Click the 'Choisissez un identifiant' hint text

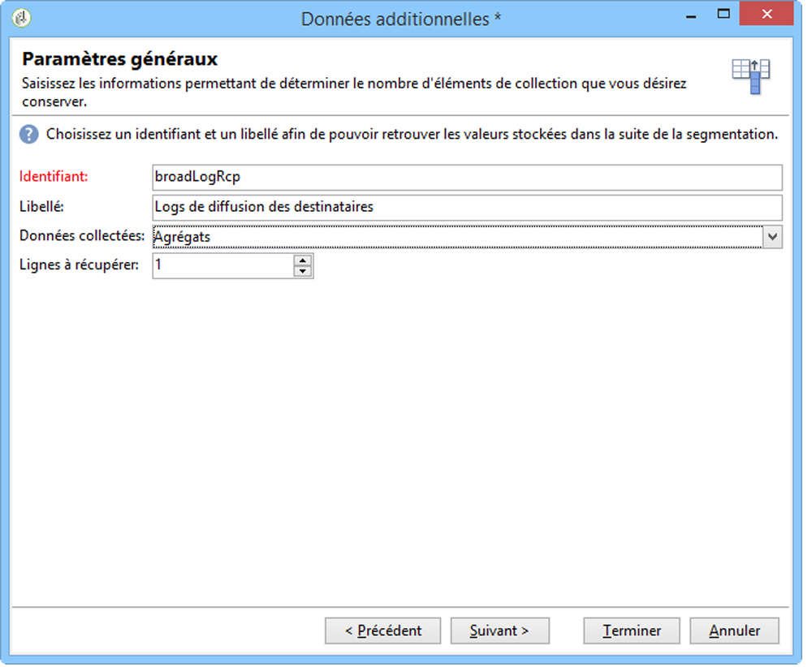(412, 135)
